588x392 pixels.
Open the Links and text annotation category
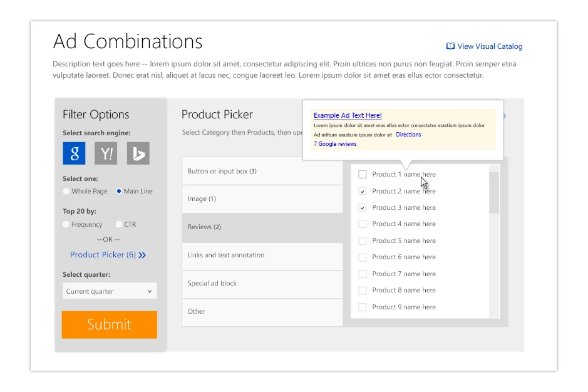click(262, 255)
